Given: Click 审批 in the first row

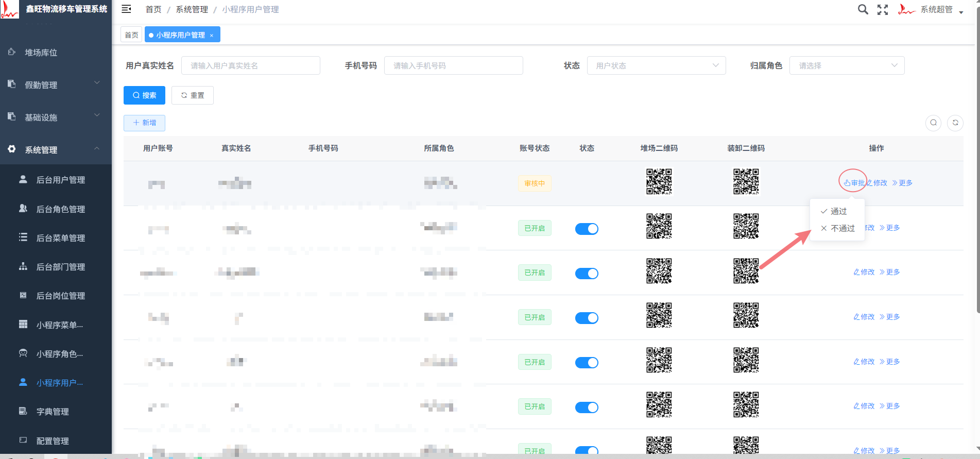Looking at the screenshot, I should pyautogui.click(x=854, y=183).
